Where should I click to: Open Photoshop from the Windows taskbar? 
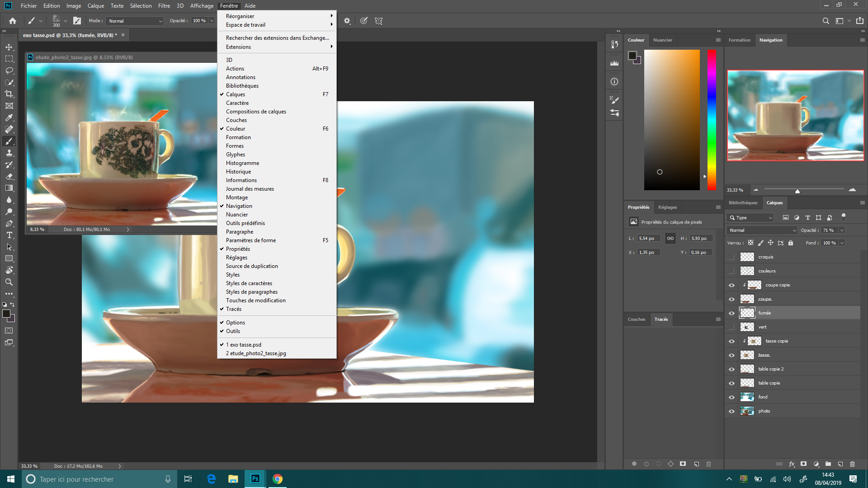(x=255, y=479)
